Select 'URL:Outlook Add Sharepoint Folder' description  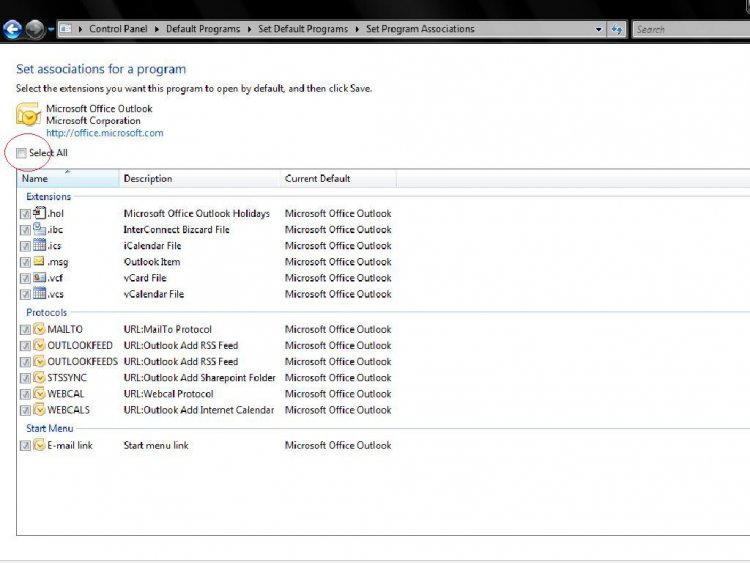[x=199, y=377]
